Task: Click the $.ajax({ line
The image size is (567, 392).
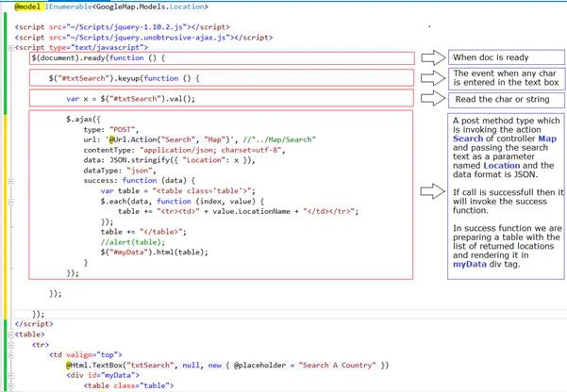Action: coord(83,120)
